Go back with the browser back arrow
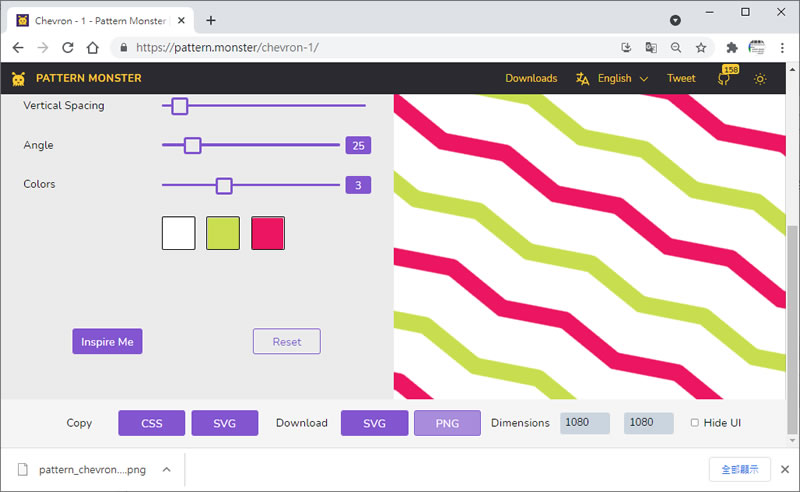Image resolution: width=800 pixels, height=492 pixels. click(x=18, y=47)
